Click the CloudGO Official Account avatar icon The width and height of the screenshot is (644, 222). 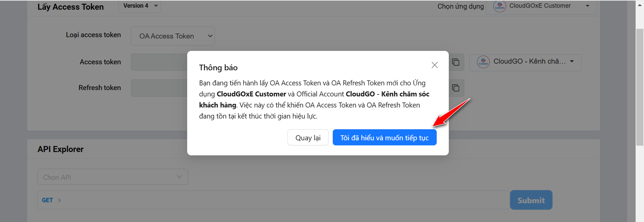[483, 62]
